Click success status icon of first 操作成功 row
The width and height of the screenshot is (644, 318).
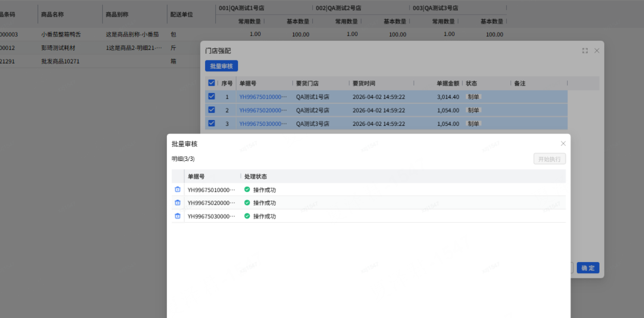247,190
